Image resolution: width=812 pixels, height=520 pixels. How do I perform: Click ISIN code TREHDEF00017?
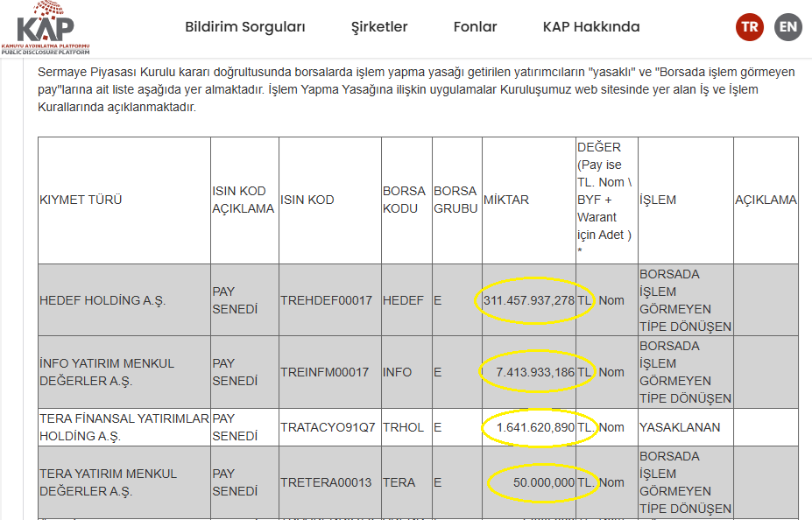point(326,300)
